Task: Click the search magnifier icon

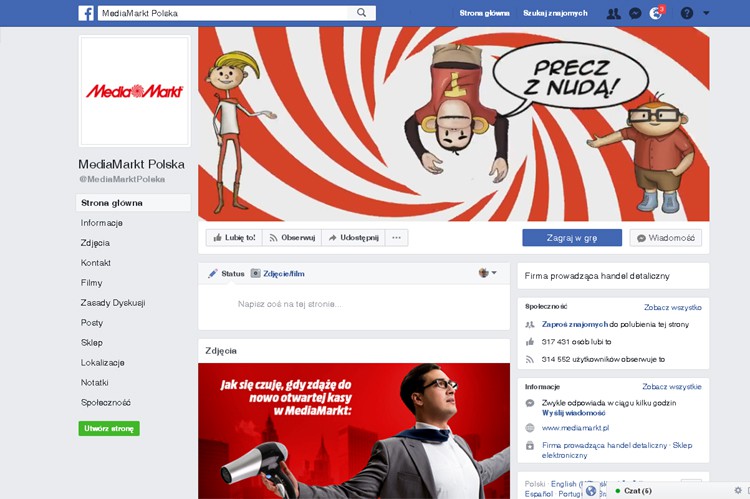Action: pyautogui.click(x=361, y=13)
